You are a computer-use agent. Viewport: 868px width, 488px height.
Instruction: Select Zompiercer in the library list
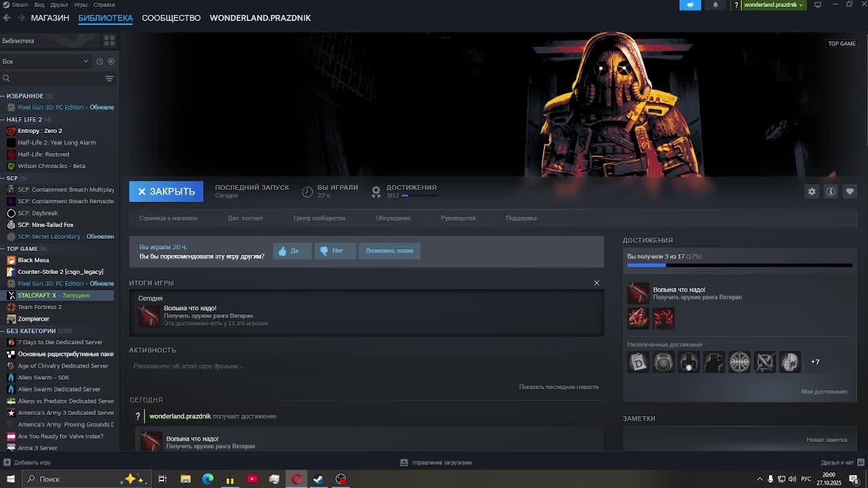tap(33, 319)
